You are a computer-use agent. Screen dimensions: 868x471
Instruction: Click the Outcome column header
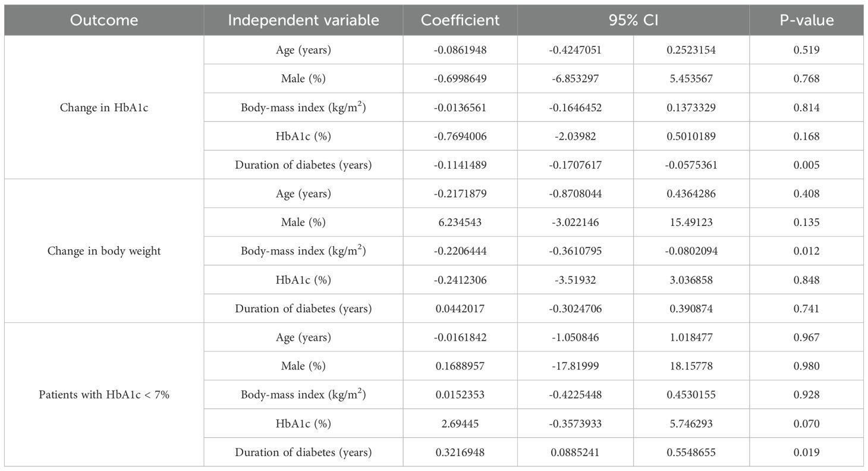(104, 20)
